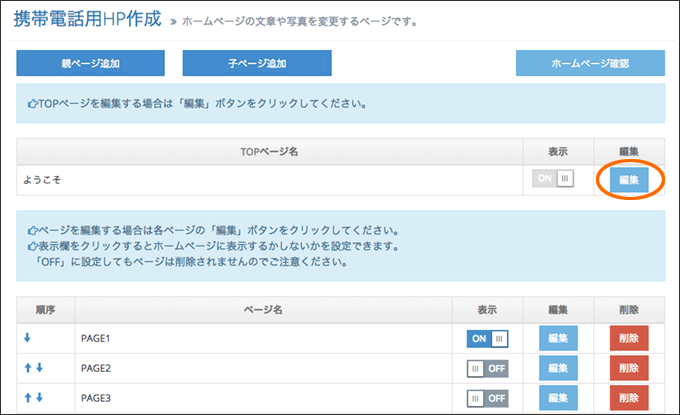Viewport: 680px width, 415px height.
Task: Click the 親ページ追加 button
Action: pos(91,63)
